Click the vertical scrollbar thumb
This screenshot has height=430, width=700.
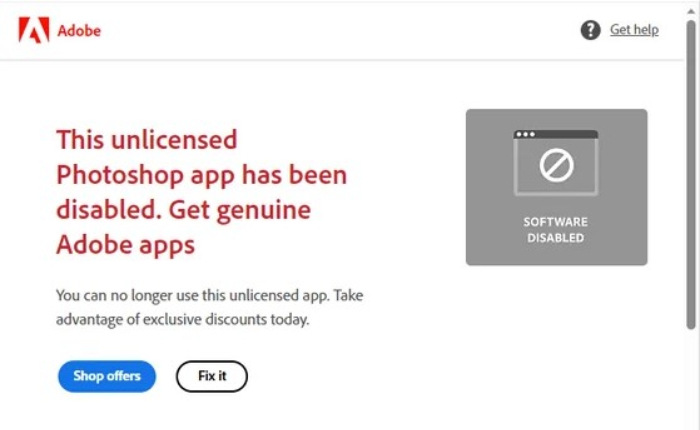click(x=692, y=170)
